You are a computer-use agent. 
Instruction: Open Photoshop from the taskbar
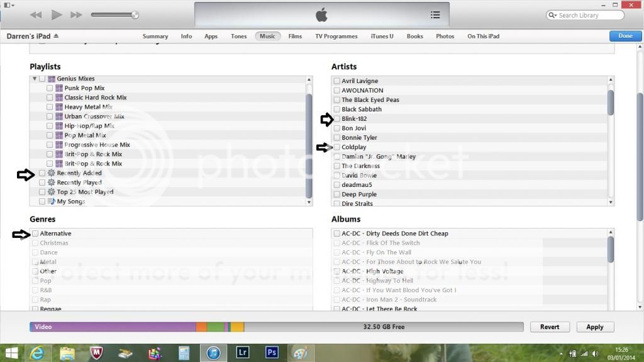[x=272, y=353]
